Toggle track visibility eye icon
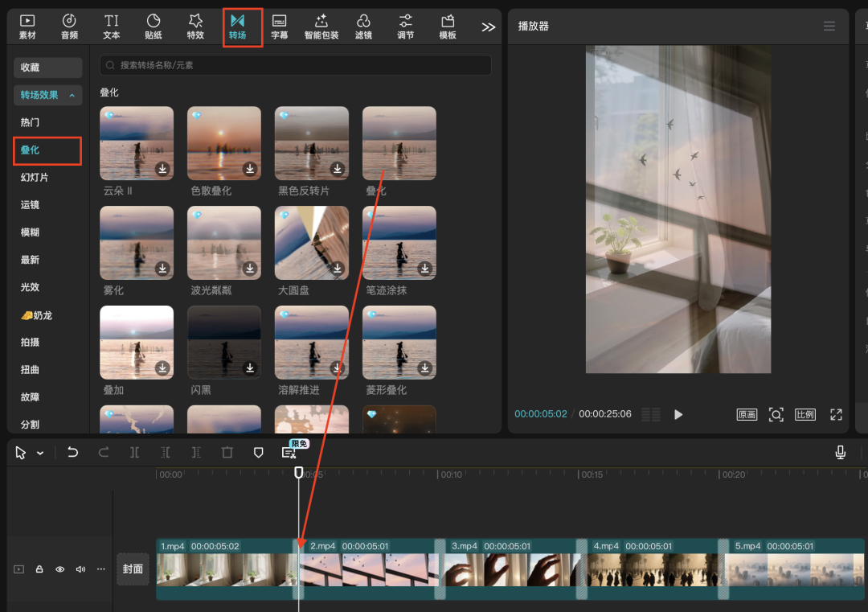This screenshot has width=868, height=612. point(59,569)
